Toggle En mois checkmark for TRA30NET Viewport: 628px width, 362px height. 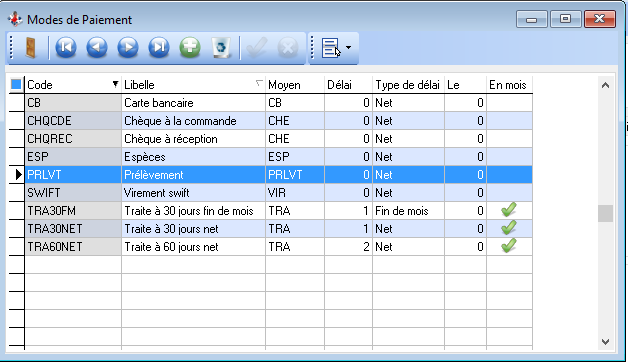point(509,228)
